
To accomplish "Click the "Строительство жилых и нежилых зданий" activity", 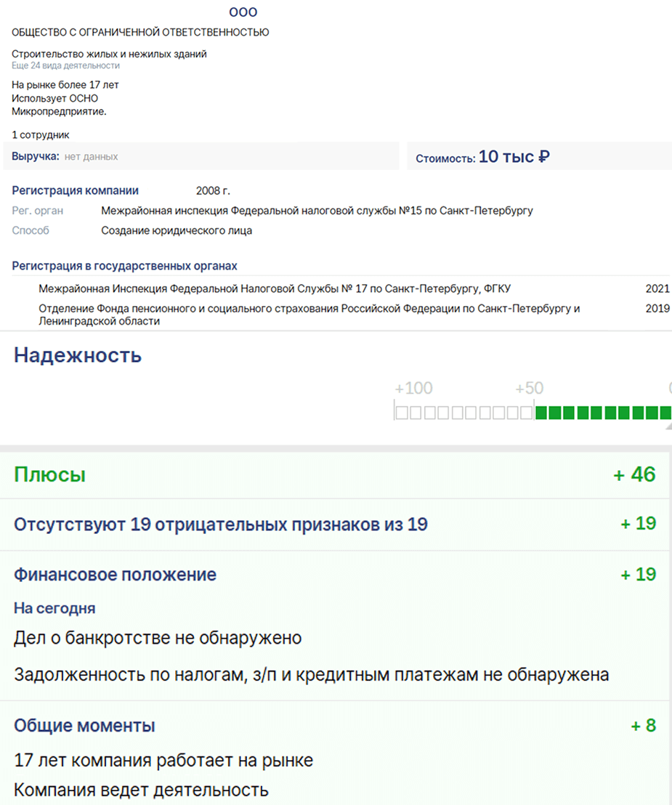I will coord(110,54).
